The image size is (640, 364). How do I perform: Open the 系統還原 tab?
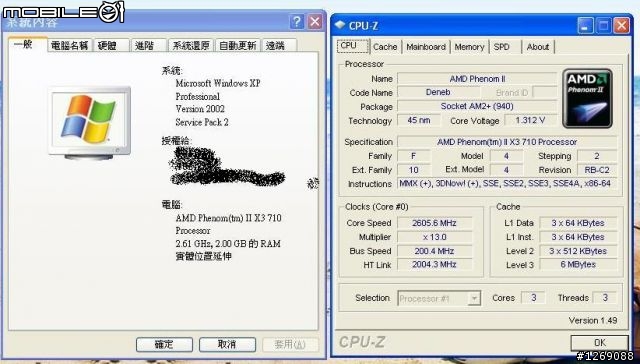coord(191,46)
